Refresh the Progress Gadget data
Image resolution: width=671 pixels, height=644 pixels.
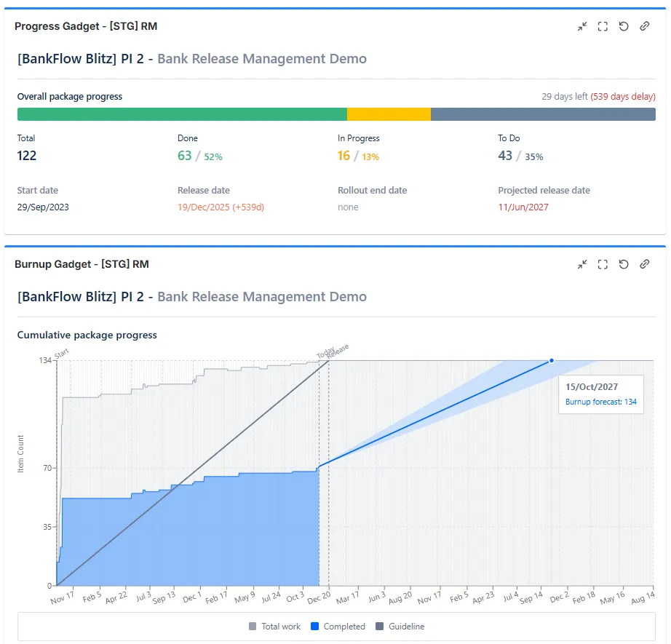pyautogui.click(x=624, y=26)
